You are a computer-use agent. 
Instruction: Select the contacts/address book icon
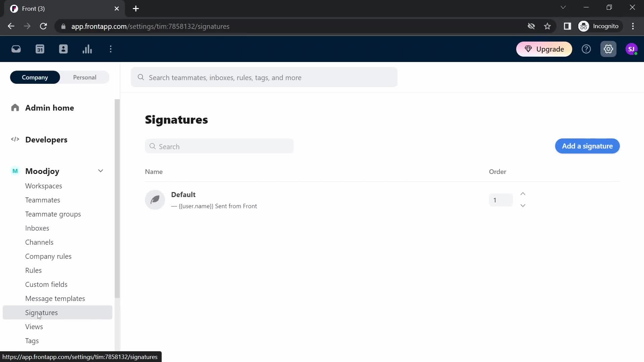63,49
